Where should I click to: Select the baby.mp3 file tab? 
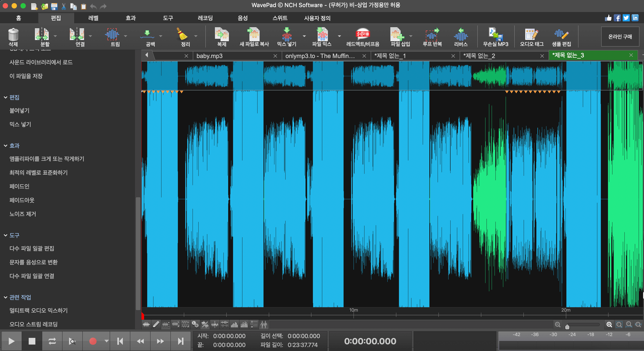(209, 56)
